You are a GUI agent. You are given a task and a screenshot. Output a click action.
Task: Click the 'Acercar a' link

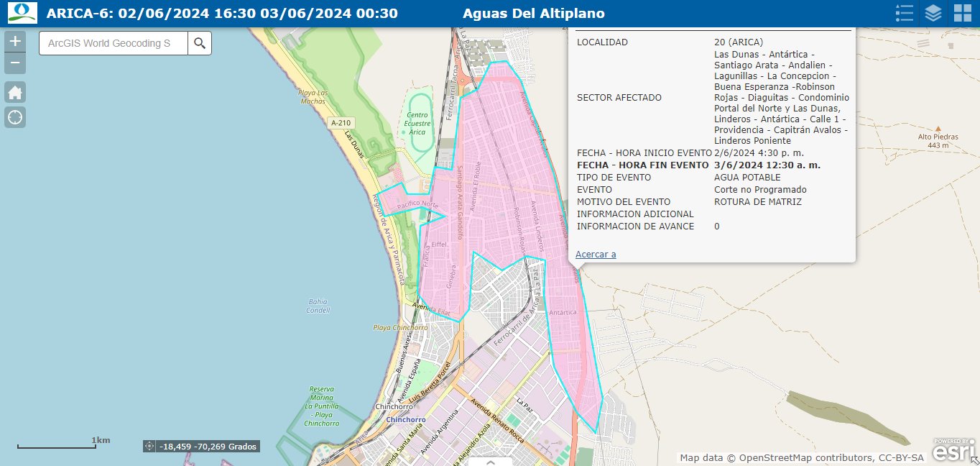click(596, 254)
